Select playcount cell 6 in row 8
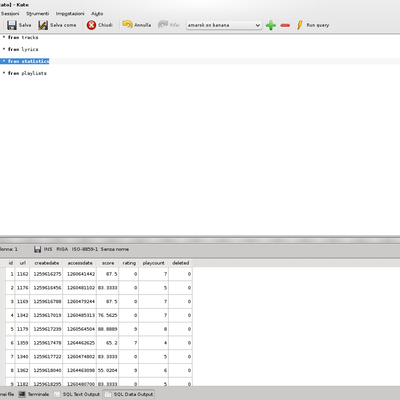 [x=154, y=370]
